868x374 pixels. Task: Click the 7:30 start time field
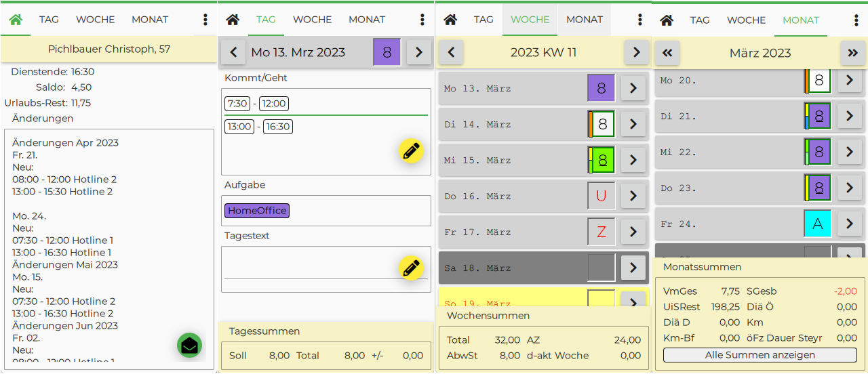[x=237, y=104]
